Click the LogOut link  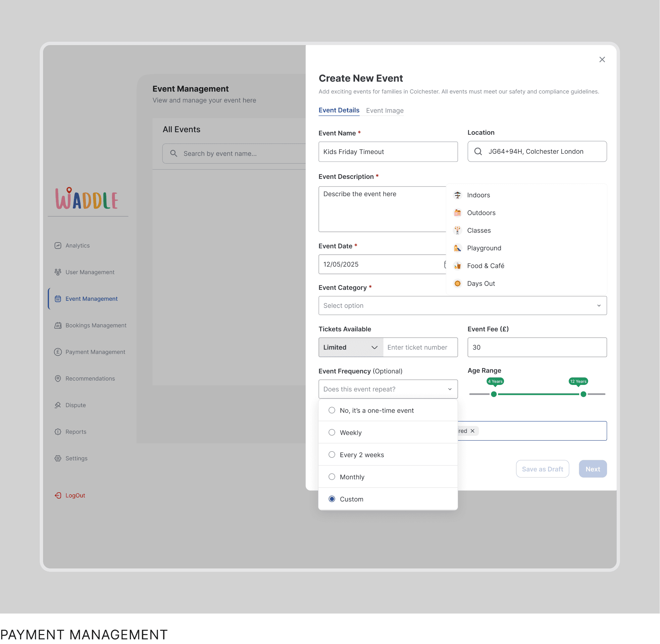tap(75, 495)
